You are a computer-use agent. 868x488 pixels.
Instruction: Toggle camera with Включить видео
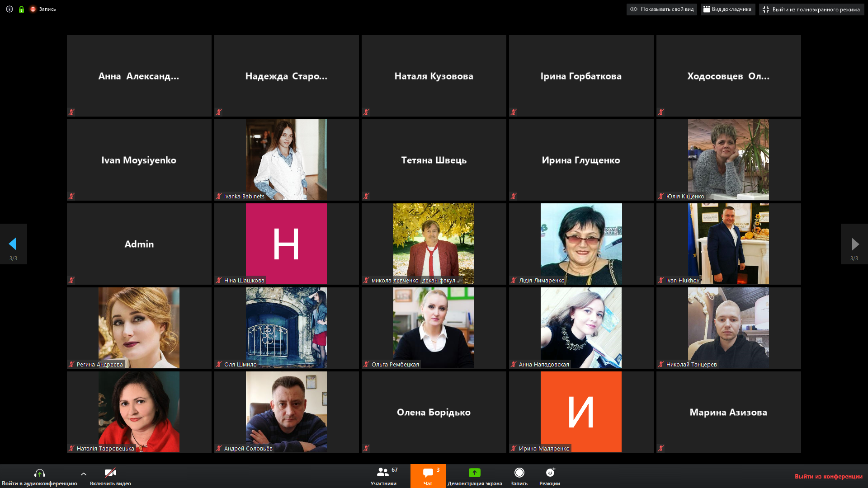110,476
